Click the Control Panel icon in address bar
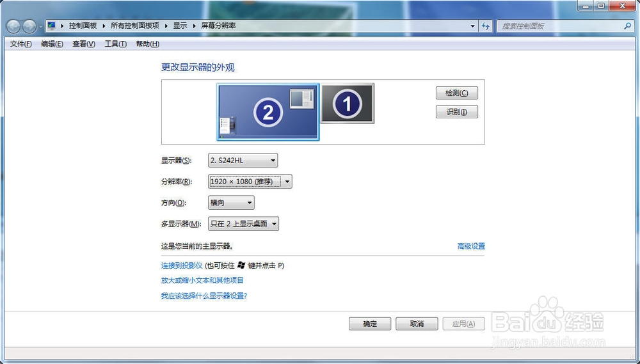This screenshot has width=640, height=364. [51, 26]
